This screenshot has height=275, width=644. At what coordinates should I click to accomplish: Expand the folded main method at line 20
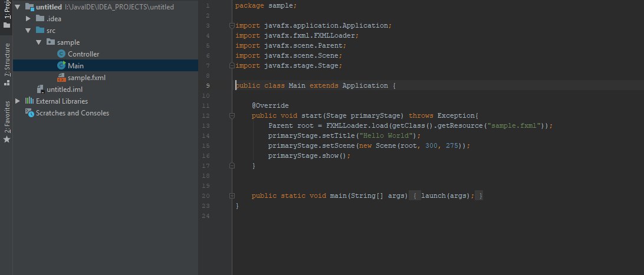click(232, 196)
